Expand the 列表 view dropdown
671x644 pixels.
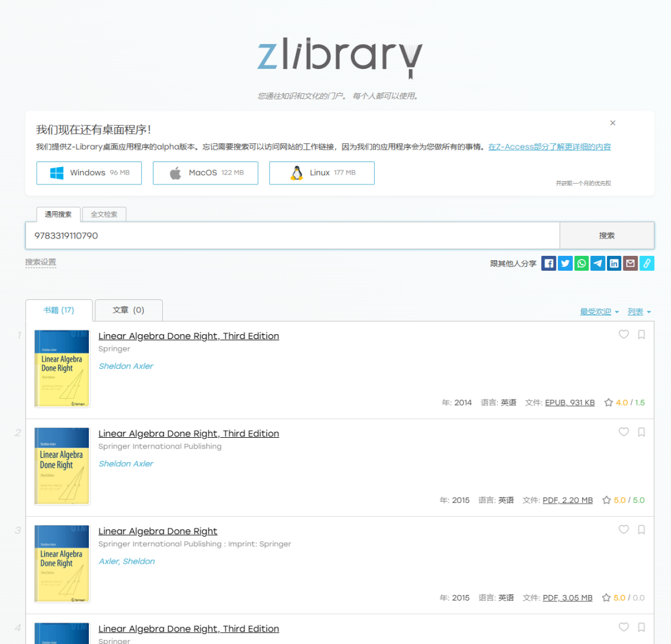click(x=639, y=312)
